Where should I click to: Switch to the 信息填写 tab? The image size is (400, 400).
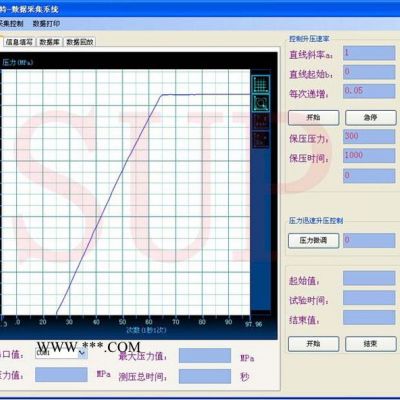point(19,42)
